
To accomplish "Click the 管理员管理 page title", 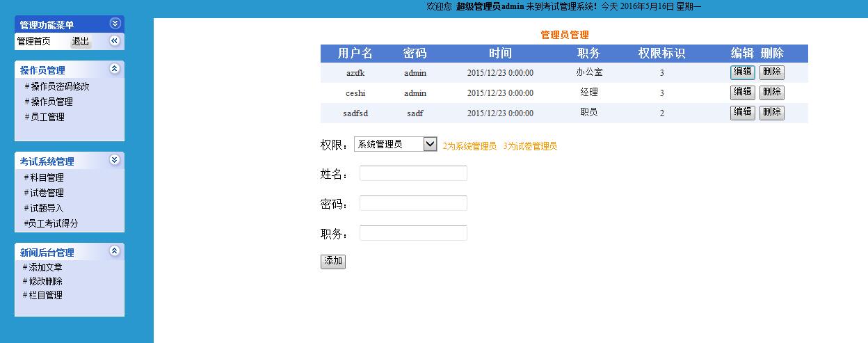I will tap(565, 35).
